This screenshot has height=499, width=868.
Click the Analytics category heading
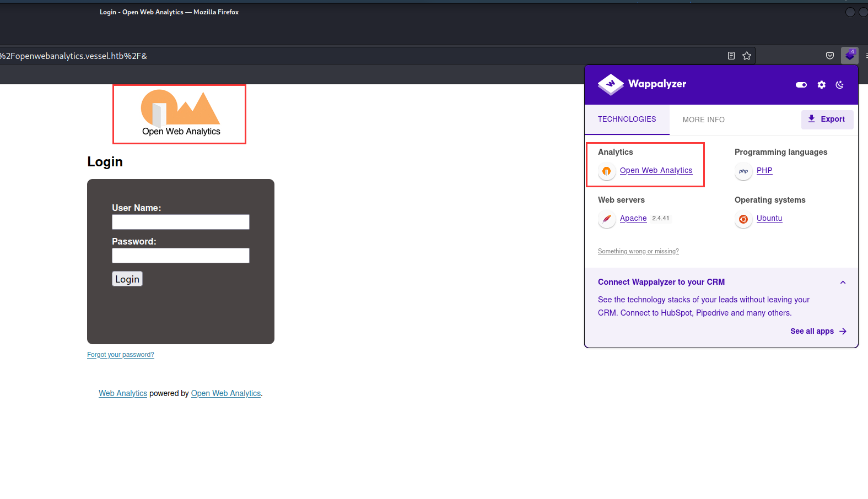tap(616, 152)
